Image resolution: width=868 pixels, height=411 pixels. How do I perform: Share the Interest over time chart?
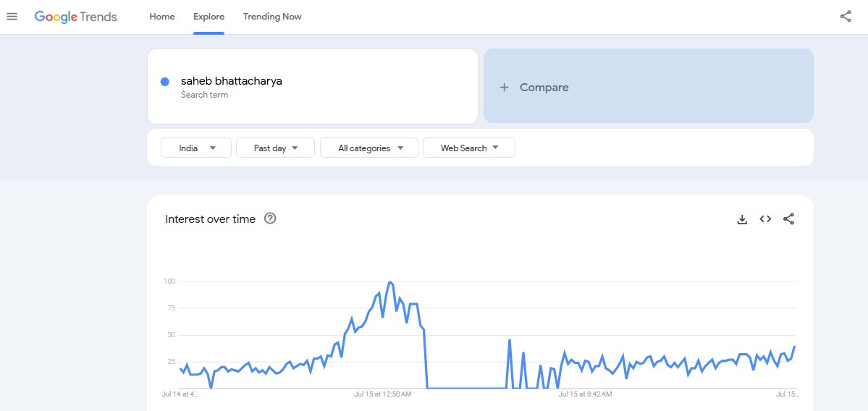(x=789, y=219)
